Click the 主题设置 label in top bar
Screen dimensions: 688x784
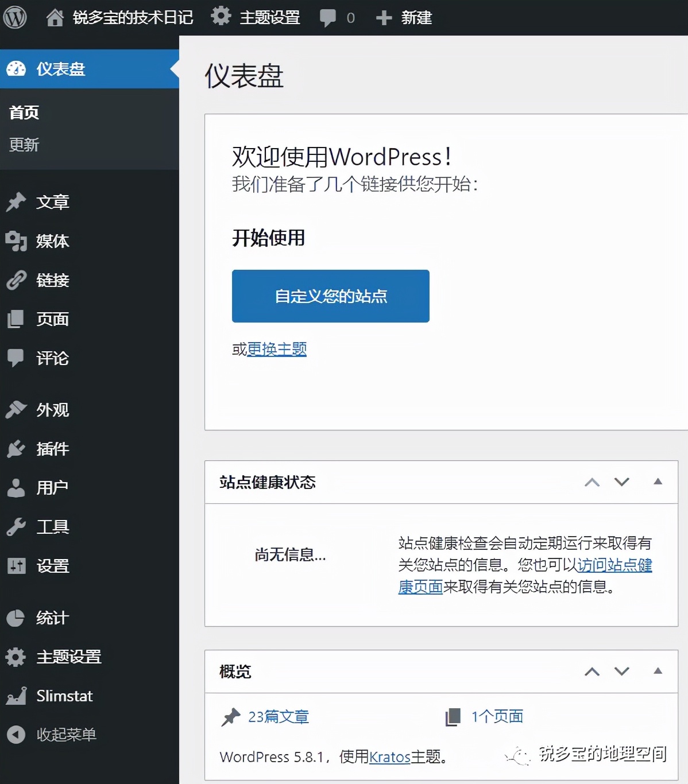pos(270,18)
